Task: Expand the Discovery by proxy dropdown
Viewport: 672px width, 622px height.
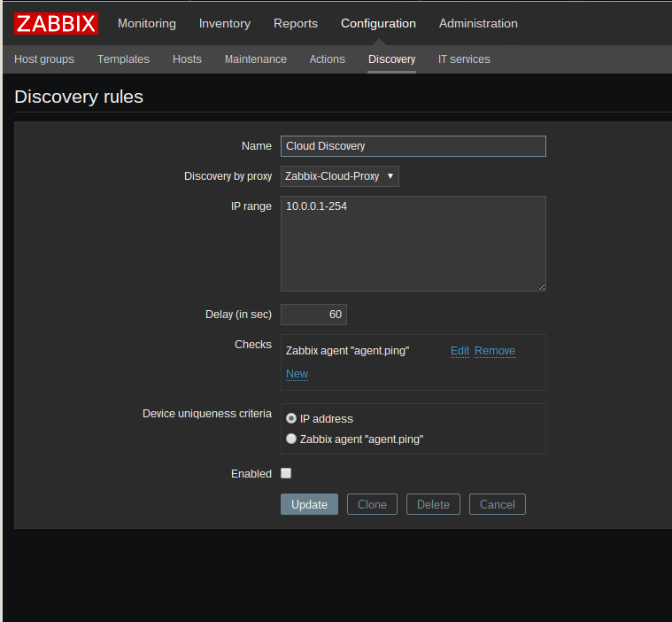Action: (x=340, y=176)
